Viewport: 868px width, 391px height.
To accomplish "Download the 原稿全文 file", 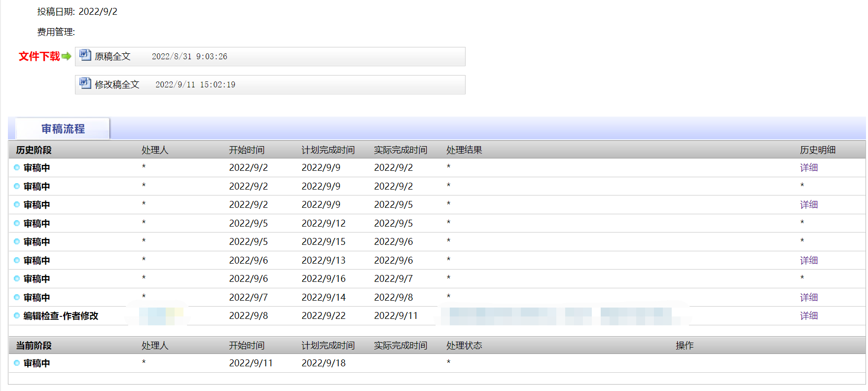I will (112, 56).
